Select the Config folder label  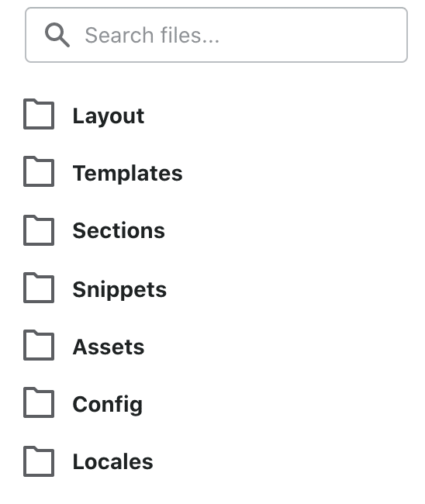point(108,406)
